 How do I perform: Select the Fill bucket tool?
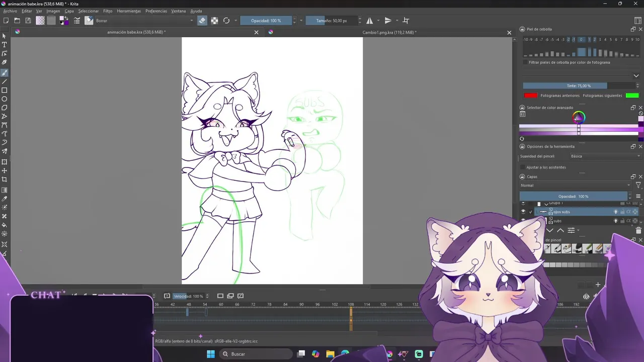pyautogui.click(x=5, y=225)
